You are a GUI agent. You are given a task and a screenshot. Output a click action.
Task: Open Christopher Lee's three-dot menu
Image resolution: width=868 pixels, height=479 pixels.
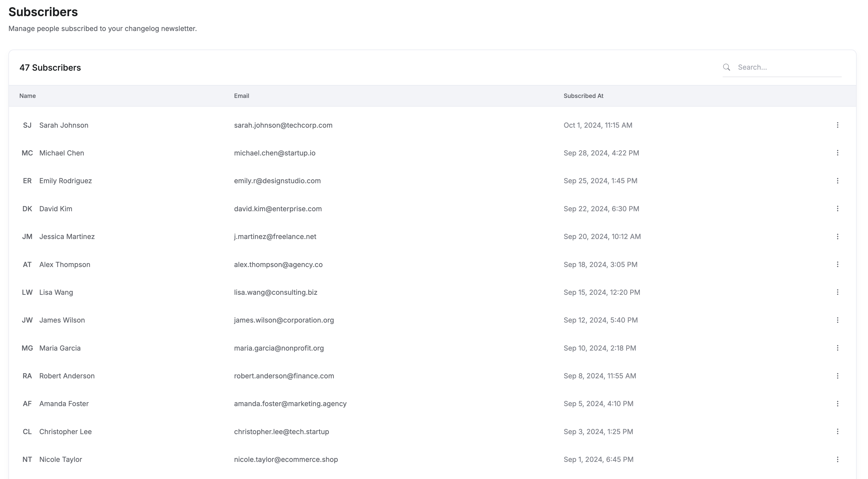(x=837, y=431)
